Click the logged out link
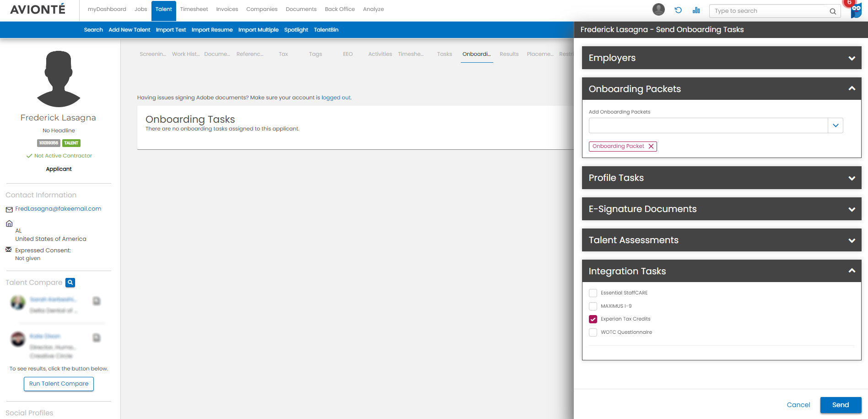The height and width of the screenshot is (419, 868). point(336,98)
